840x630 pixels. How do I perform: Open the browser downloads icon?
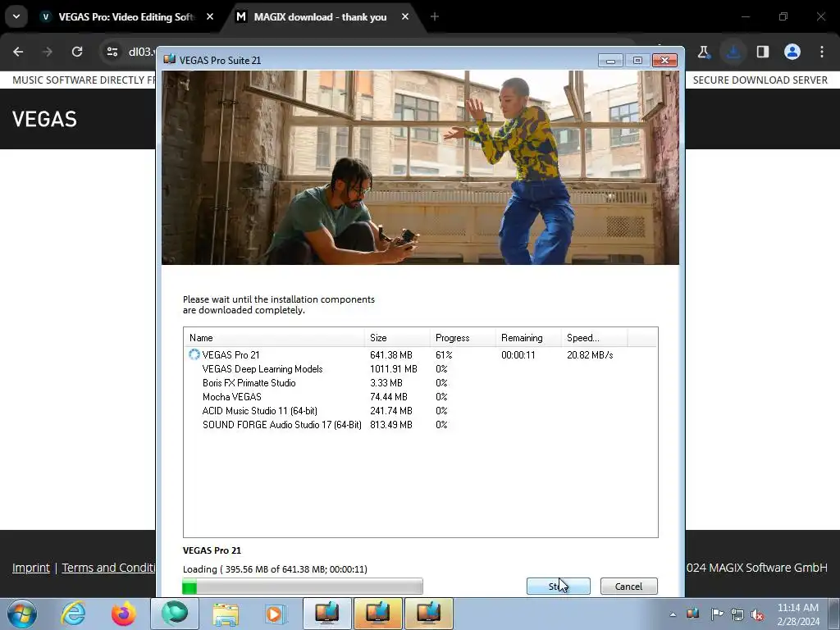(x=733, y=52)
